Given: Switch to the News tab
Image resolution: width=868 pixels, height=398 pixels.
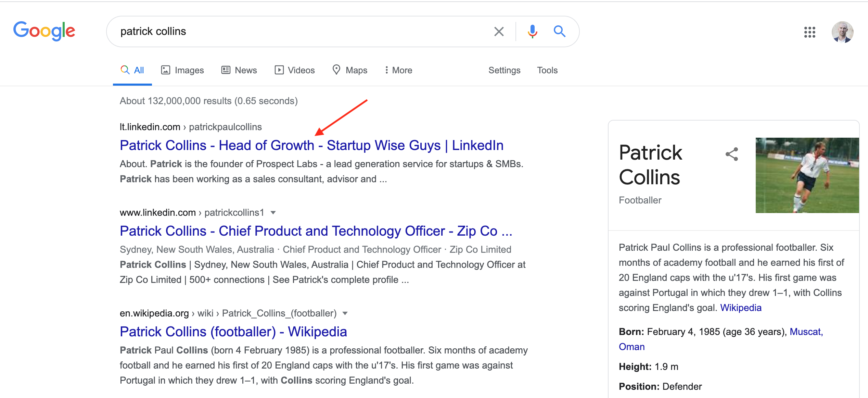Looking at the screenshot, I should 239,70.
